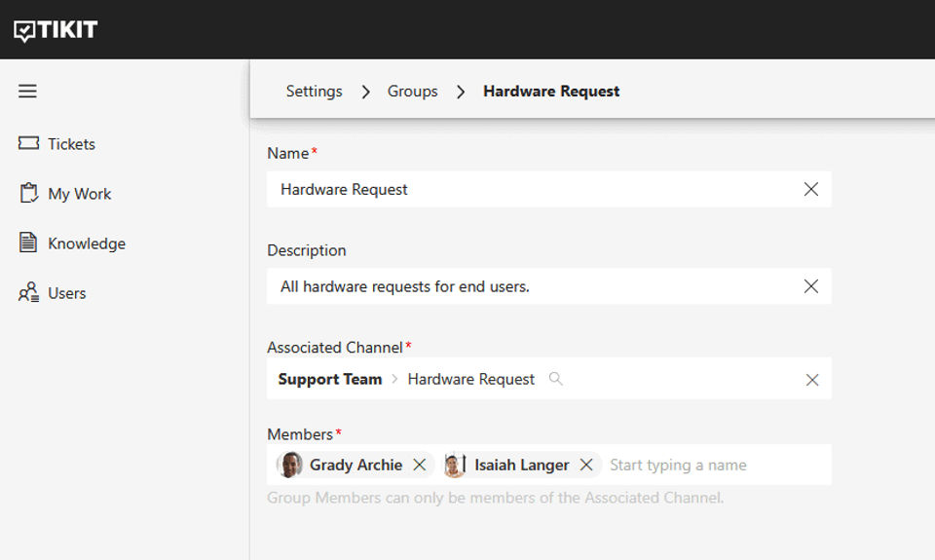The image size is (935, 560).
Task: Open the Knowledge menu item
Action: (87, 243)
